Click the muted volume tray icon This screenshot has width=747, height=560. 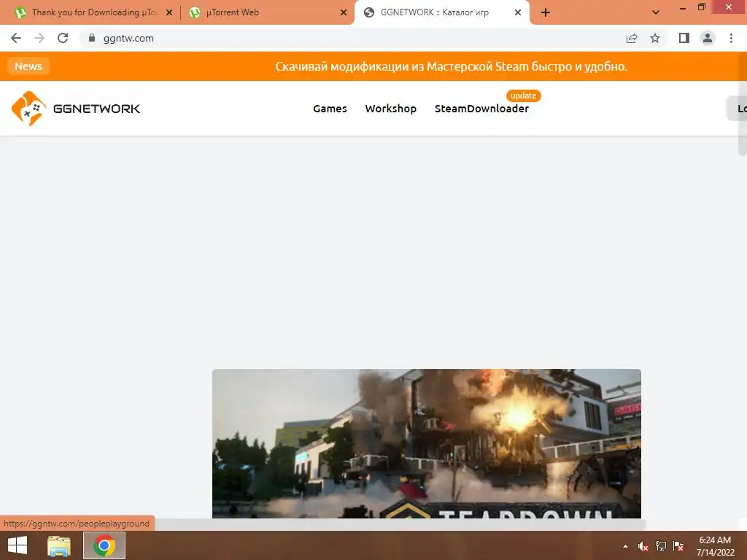coord(643,546)
